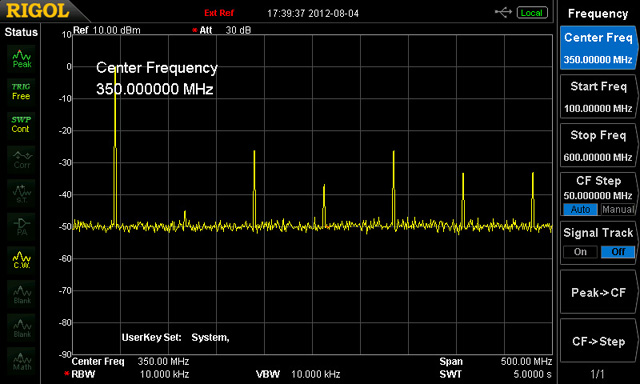Switch CF Step to Manual mode
The height and width of the screenshot is (384, 640).
(618, 209)
